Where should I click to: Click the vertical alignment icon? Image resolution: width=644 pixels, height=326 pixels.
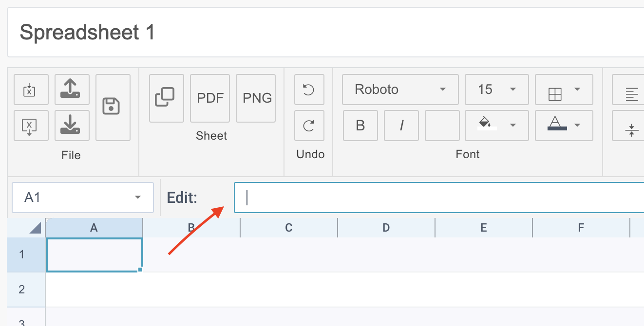[x=631, y=130]
